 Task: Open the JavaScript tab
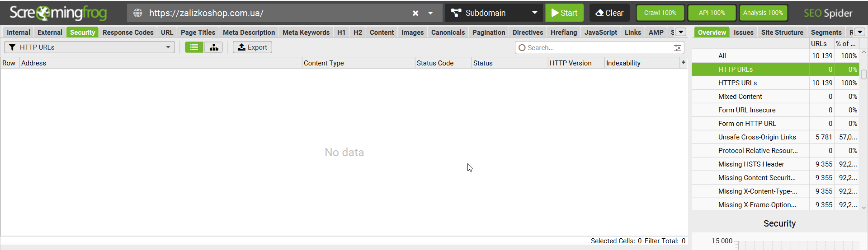pyautogui.click(x=600, y=32)
